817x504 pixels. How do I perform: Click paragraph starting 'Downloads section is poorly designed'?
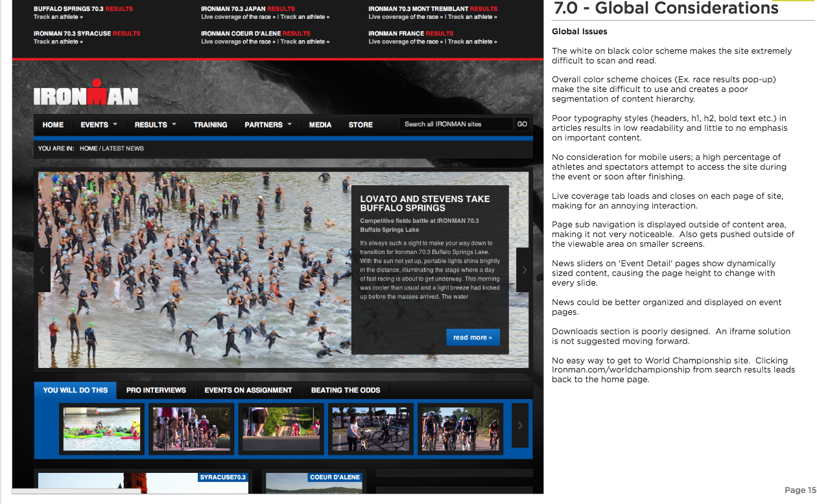[x=671, y=336]
